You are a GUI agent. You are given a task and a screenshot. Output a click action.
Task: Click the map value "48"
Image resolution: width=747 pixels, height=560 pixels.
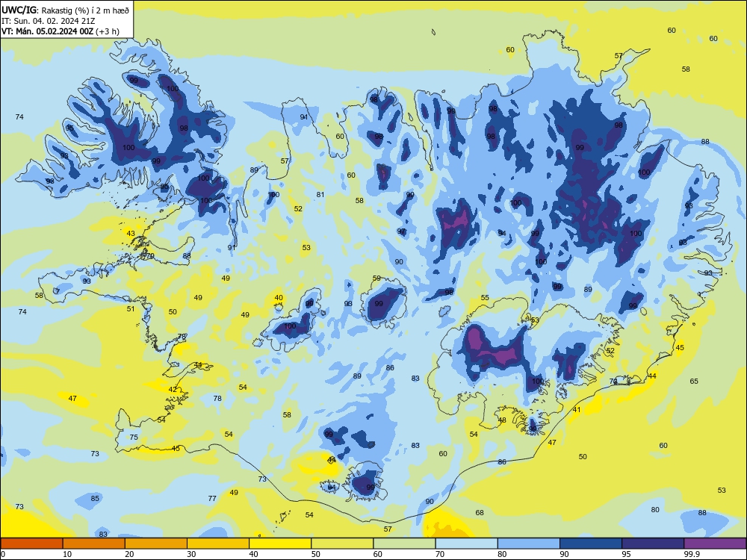[x=502, y=420]
